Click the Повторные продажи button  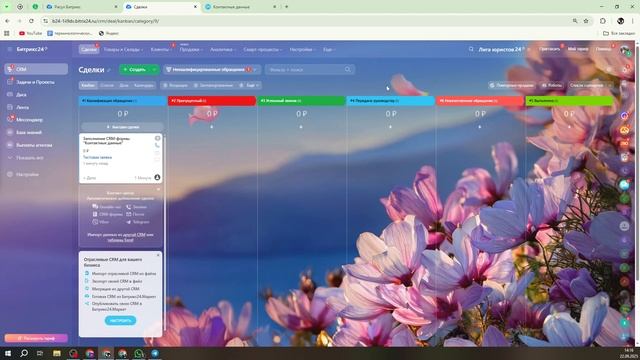click(512, 85)
